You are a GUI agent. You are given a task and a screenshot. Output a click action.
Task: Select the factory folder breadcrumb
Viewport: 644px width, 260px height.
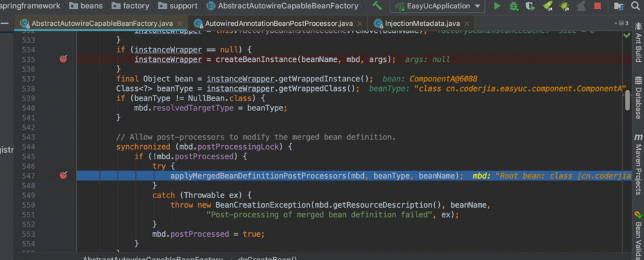pos(130,6)
